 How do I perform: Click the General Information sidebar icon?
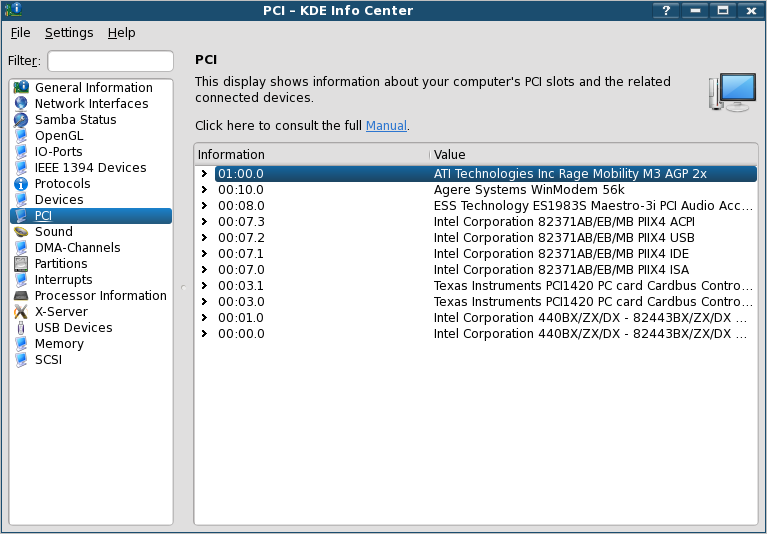[21, 88]
